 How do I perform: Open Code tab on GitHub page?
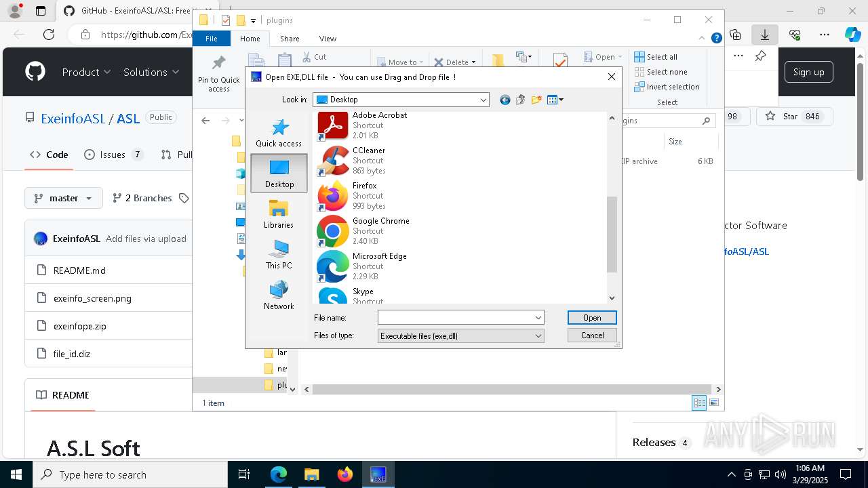49,155
